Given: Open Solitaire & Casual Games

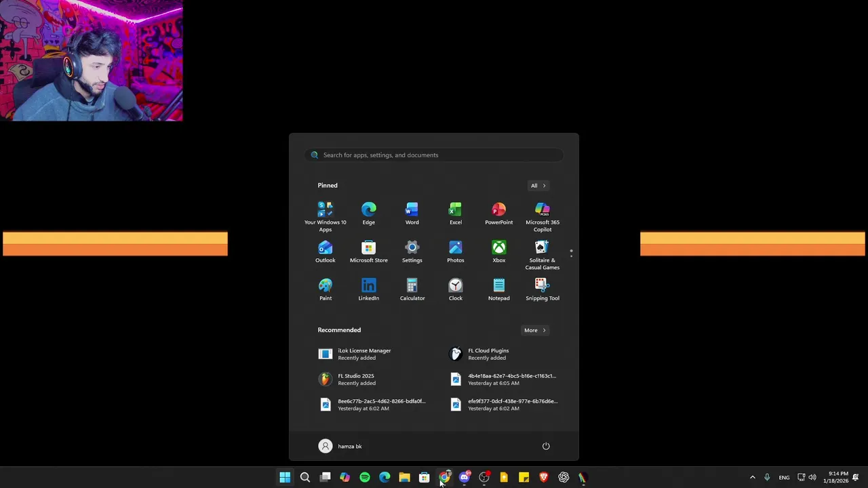Looking at the screenshot, I should point(542,255).
